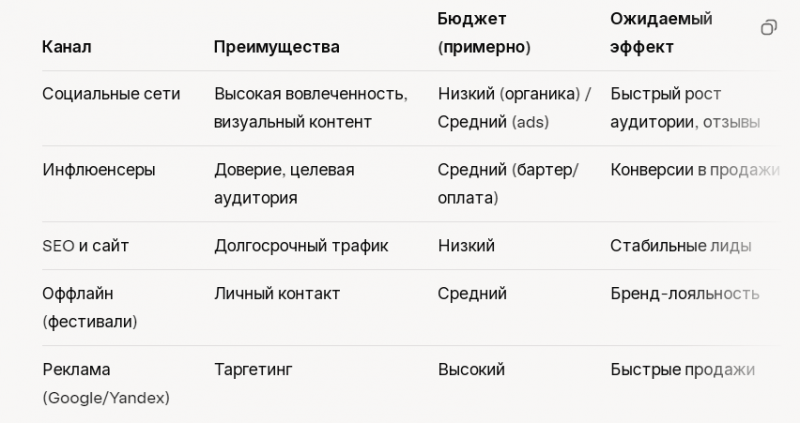The height and width of the screenshot is (423, 800).
Task: Click the "Высокая вовлеченность, визуальный контент" cell
Action: coord(310,108)
